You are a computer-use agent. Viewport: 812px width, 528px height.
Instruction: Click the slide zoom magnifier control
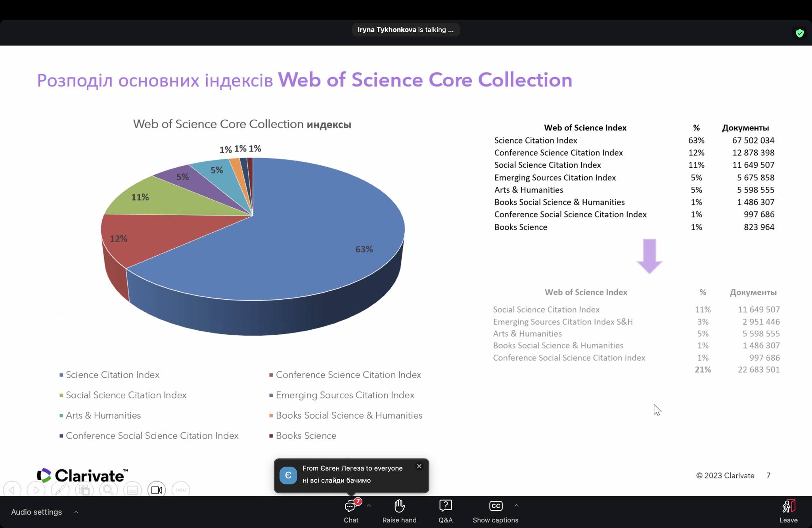click(x=108, y=490)
